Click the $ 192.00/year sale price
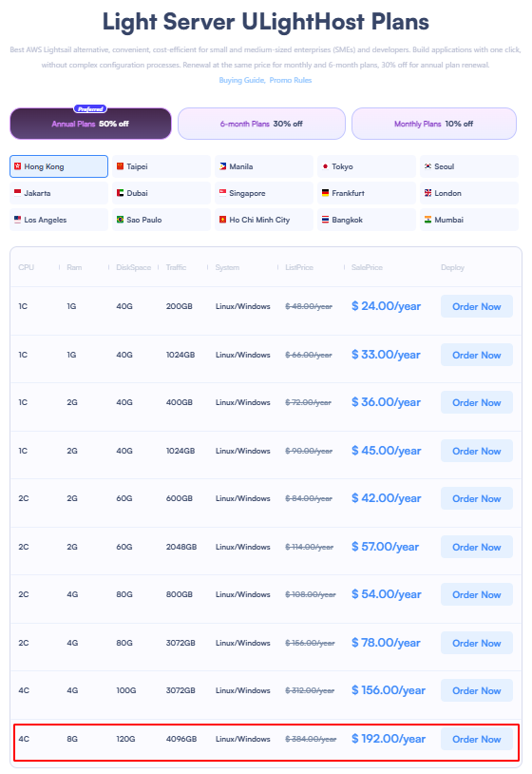This screenshot has width=532, height=774. 389,739
